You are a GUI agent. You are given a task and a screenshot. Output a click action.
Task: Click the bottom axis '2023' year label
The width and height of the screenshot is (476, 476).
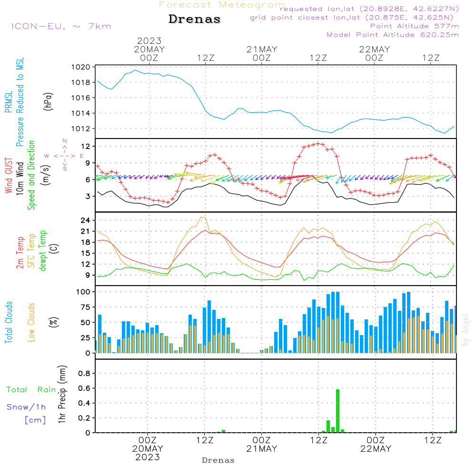click(x=148, y=457)
